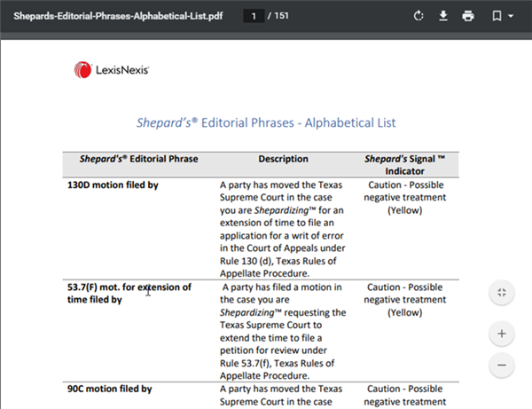Screen dimensions: 532x409
Task: Click the signal indicator cell for 130D motion
Action: 405,198
